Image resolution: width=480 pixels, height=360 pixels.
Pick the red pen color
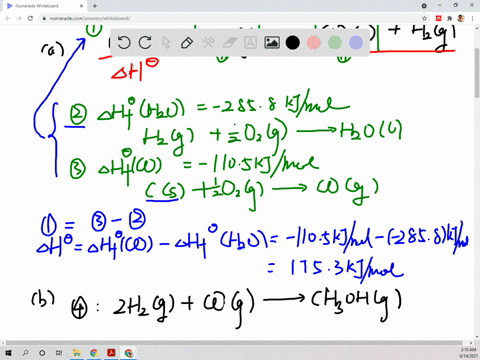coord(314,43)
